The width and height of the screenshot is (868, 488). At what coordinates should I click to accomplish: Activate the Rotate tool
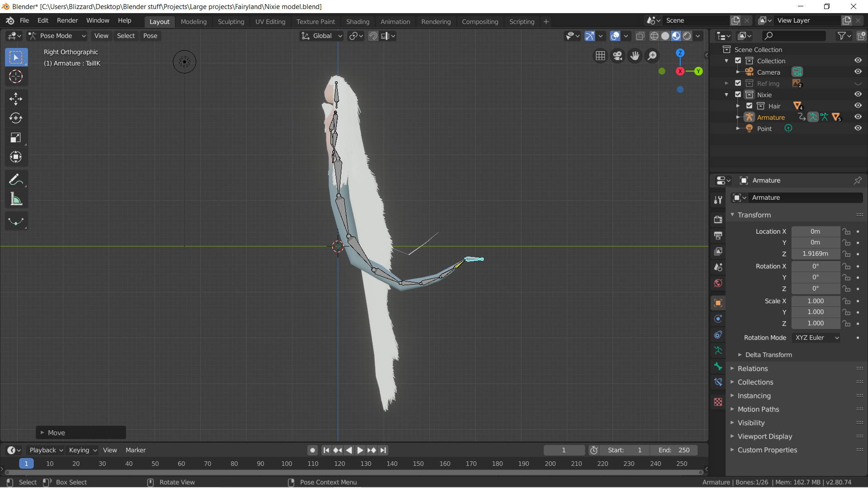16,118
